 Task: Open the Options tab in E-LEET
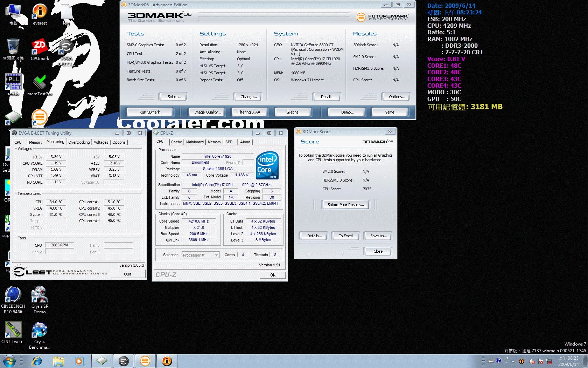pyautogui.click(x=119, y=142)
